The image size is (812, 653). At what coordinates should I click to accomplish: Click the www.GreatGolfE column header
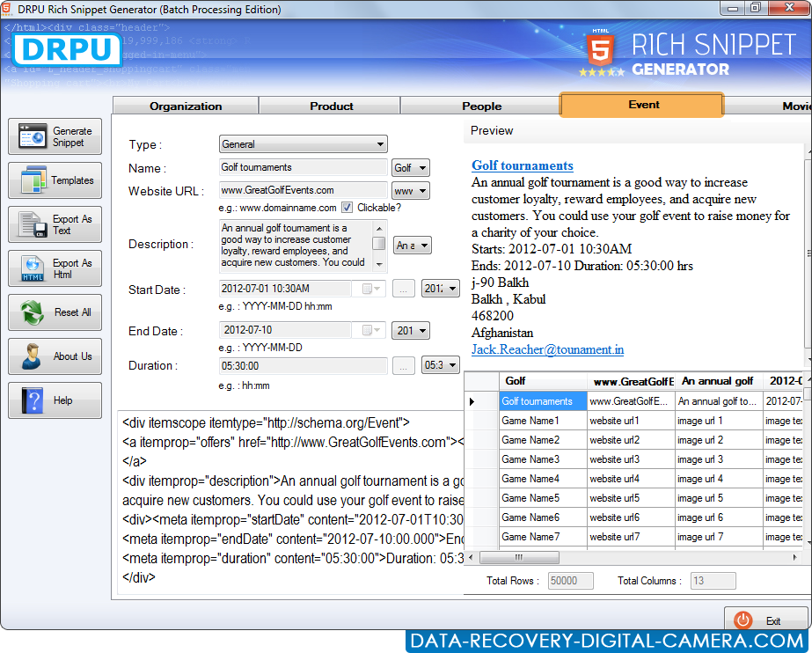631,381
